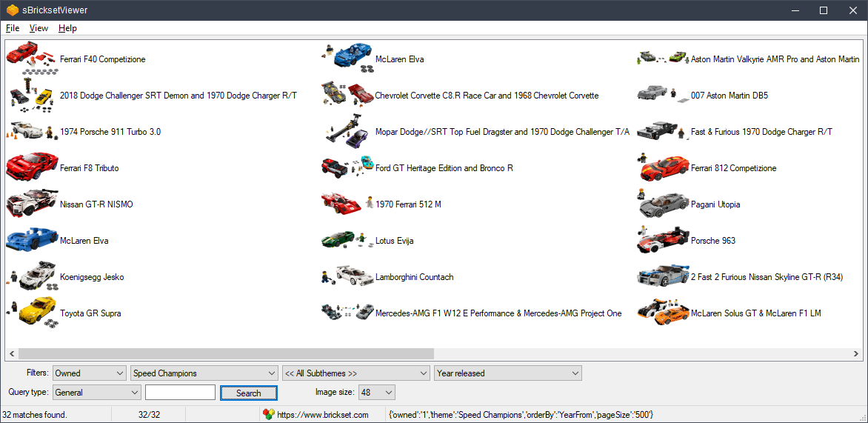868x423 pixels.
Task: Open the Query type General dropdown
Action: click(x=96, y=392)
